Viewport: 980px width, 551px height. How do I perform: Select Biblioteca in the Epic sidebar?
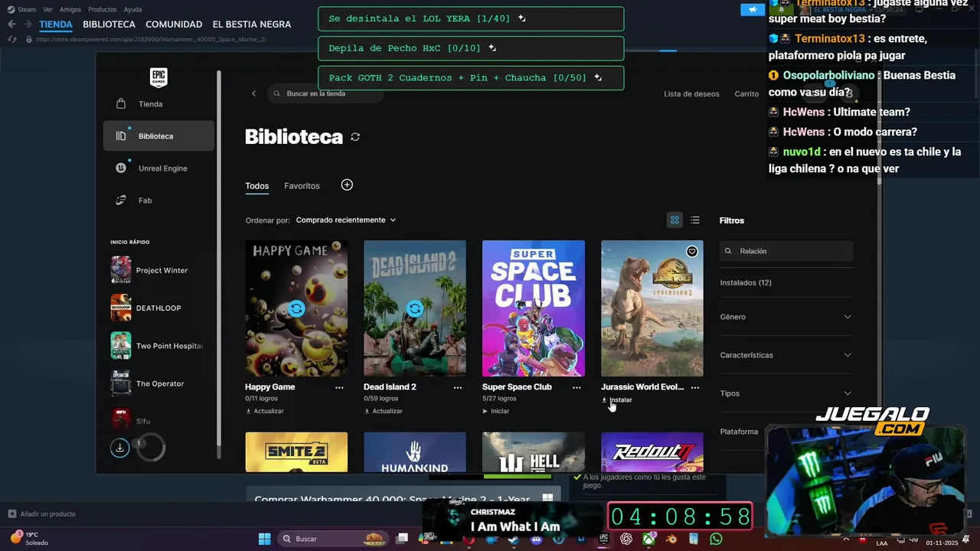coord(158,136)
